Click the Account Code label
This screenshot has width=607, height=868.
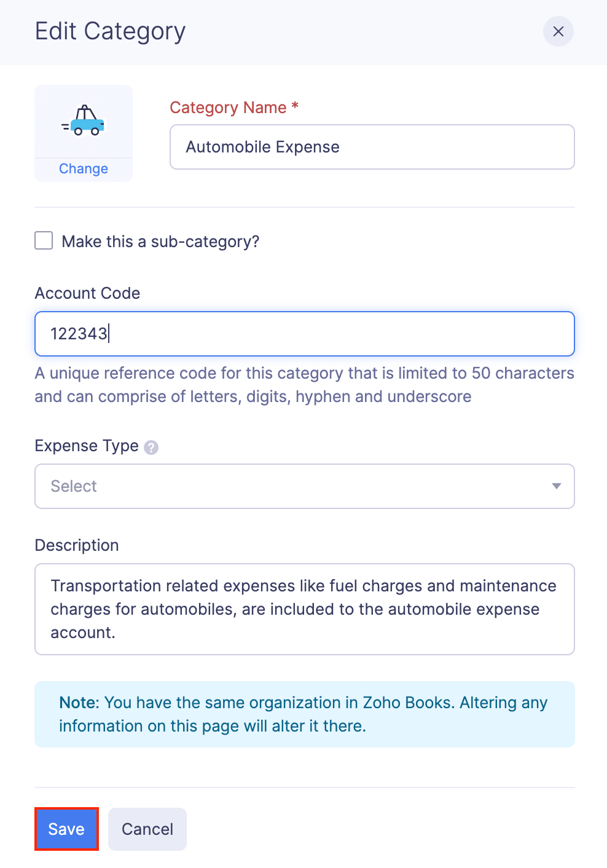pos(87,293)
